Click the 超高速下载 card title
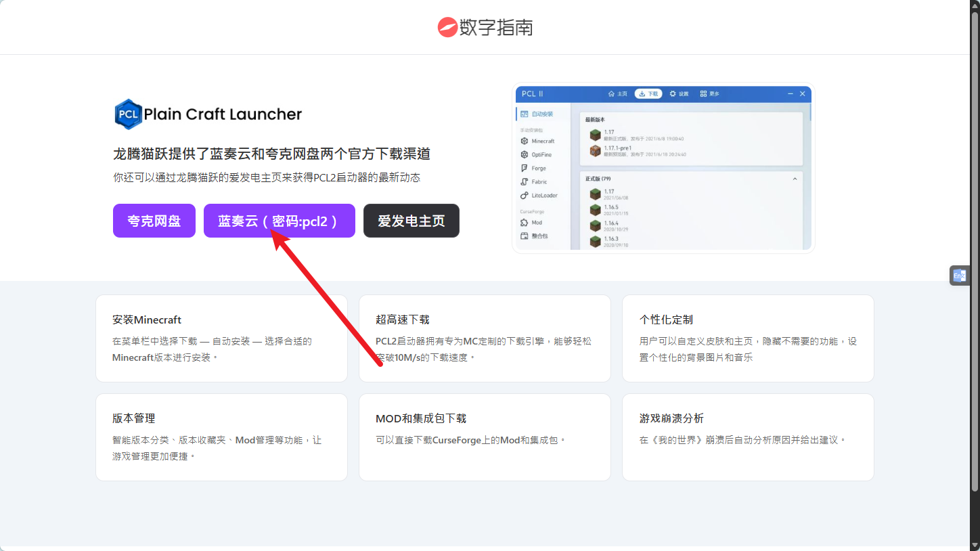 click(x=403, y=319)
